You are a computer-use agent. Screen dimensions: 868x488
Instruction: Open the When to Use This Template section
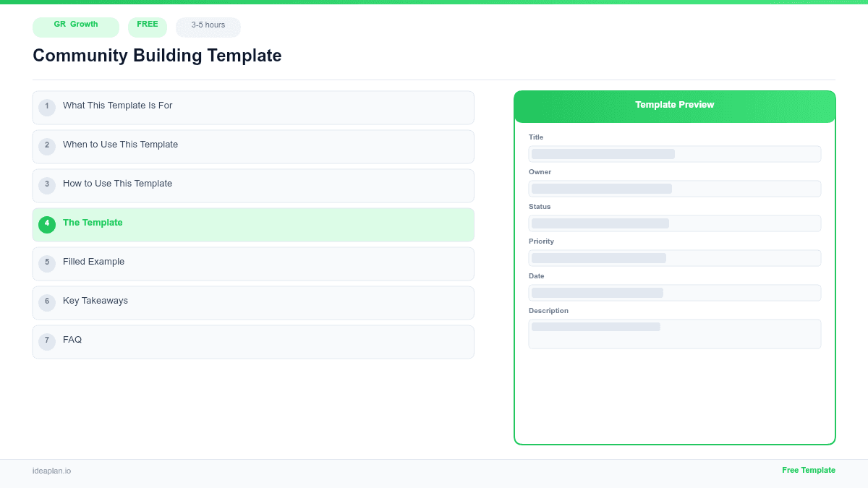coord(253,146)
